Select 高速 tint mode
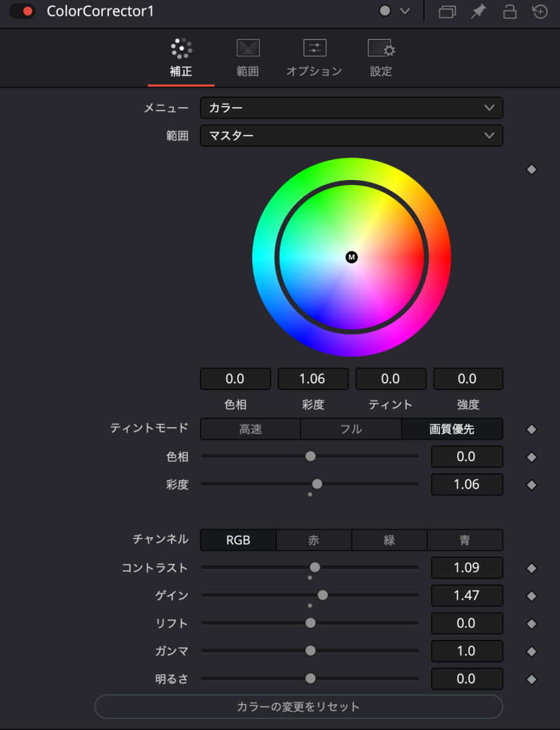 point(251,429)
